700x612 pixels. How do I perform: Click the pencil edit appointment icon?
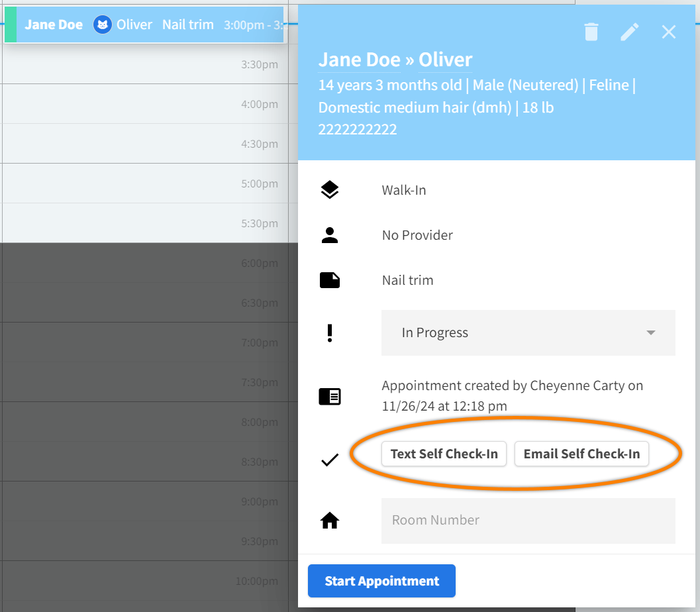pos(630,32)
